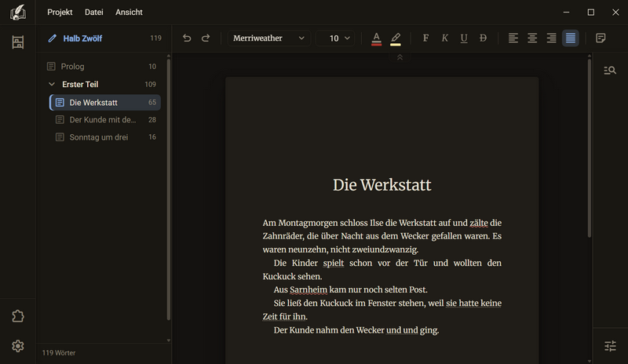
Task: Open settings gear in the sidebar
Action: [x=17, y=346]
